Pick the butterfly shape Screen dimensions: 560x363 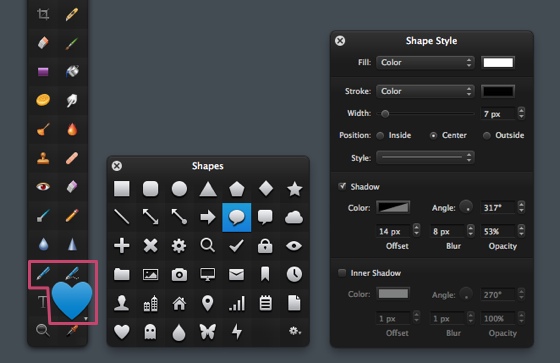point(208,332)
